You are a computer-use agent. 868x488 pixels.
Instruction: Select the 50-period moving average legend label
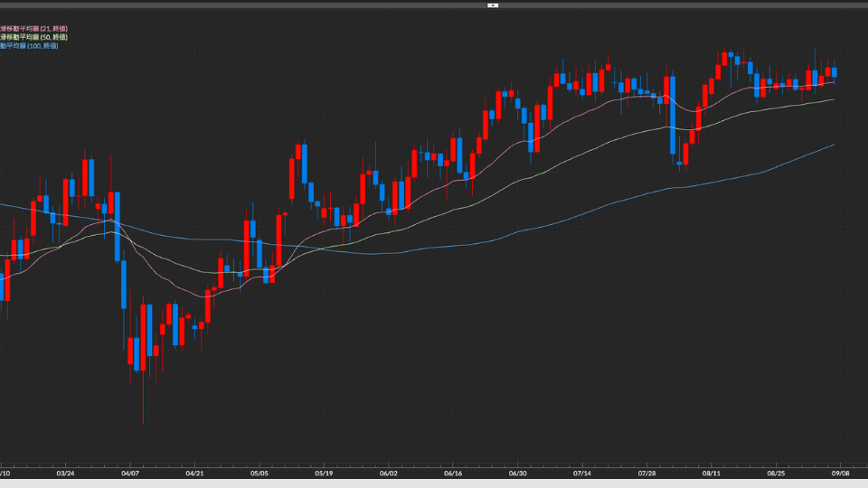pyautogui.click(x=33, y=35)
